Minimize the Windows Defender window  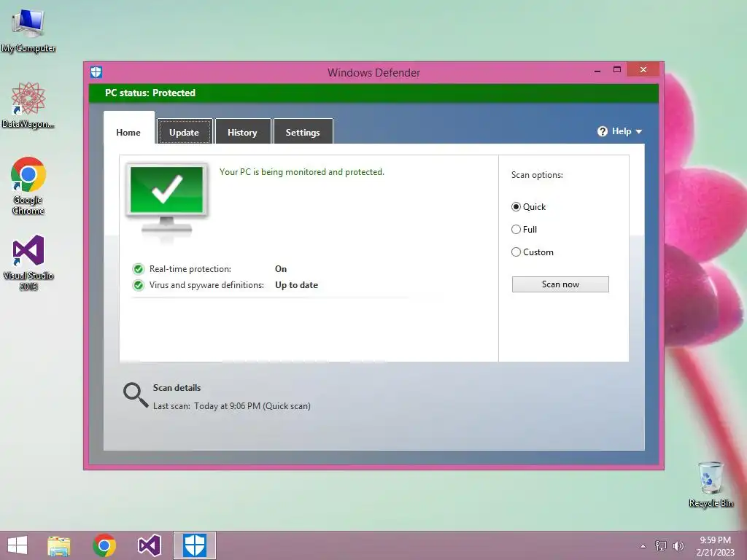pos(597,71)
